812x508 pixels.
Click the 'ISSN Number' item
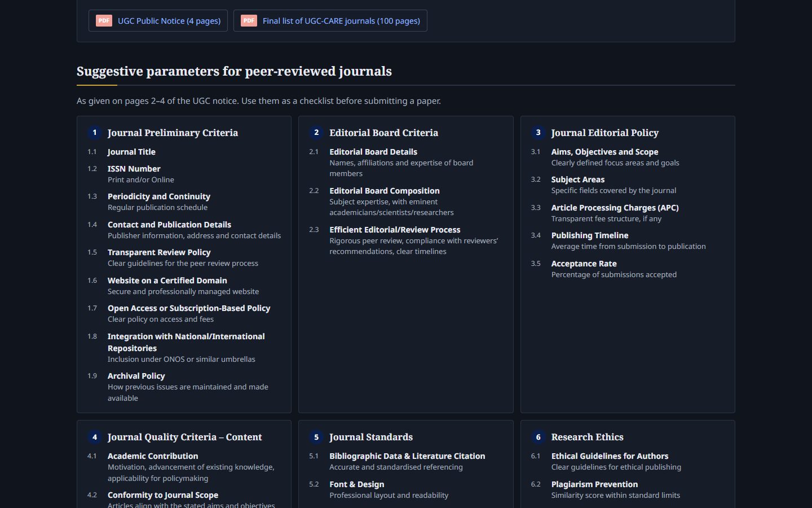coord(134,169)
